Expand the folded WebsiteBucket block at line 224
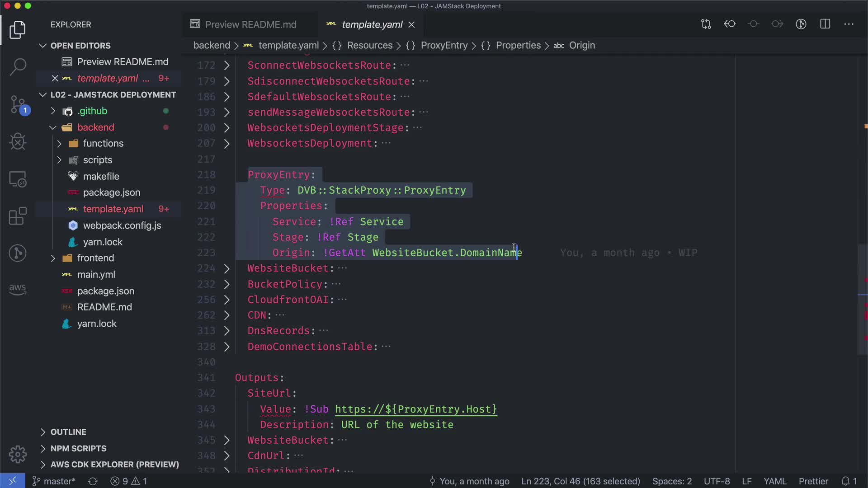This screenshot has width=868, height=488. tap(227, 269)
